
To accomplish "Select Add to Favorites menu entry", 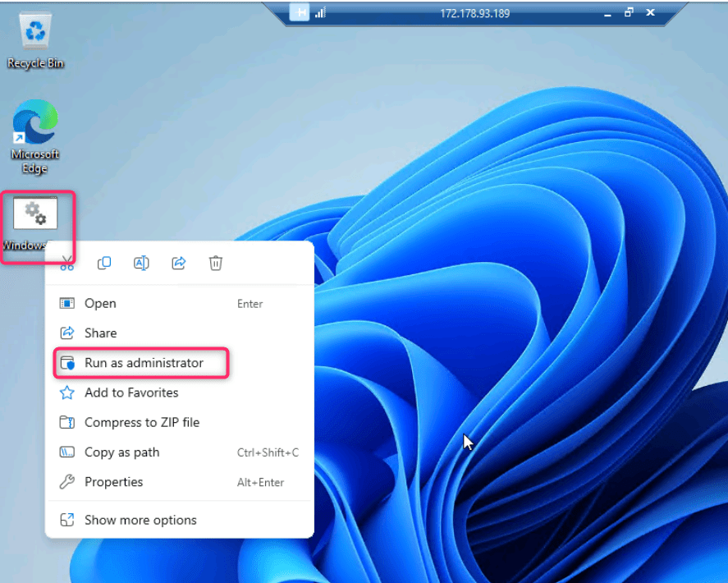I will 131,392.
